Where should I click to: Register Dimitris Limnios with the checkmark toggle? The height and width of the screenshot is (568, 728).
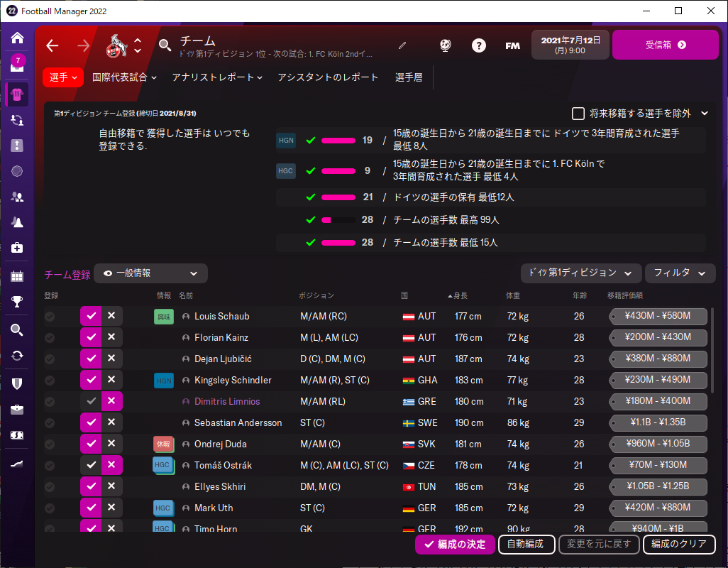91,401
